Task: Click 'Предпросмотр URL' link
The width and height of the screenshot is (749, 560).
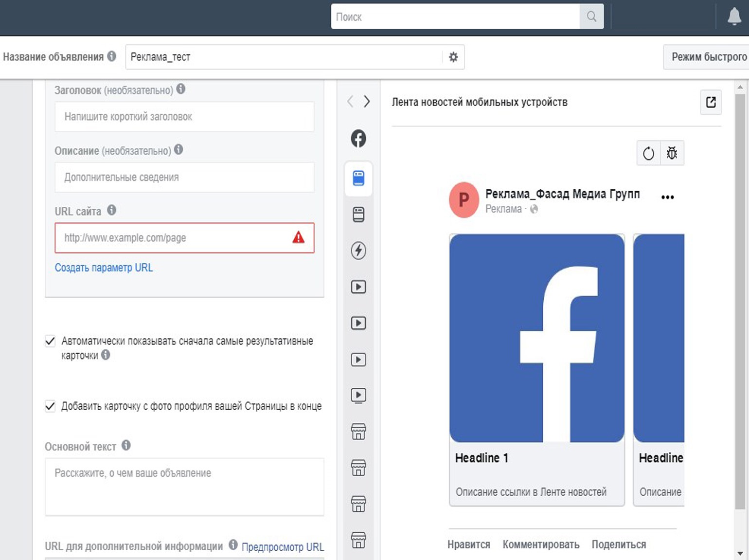Action: coord(283,547)
